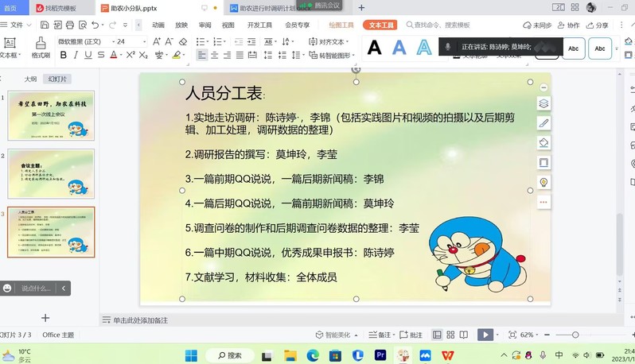The image size is (635, 364).
Task: Open Premiere Pro from the taskbar
Action: tap(380, 355)
